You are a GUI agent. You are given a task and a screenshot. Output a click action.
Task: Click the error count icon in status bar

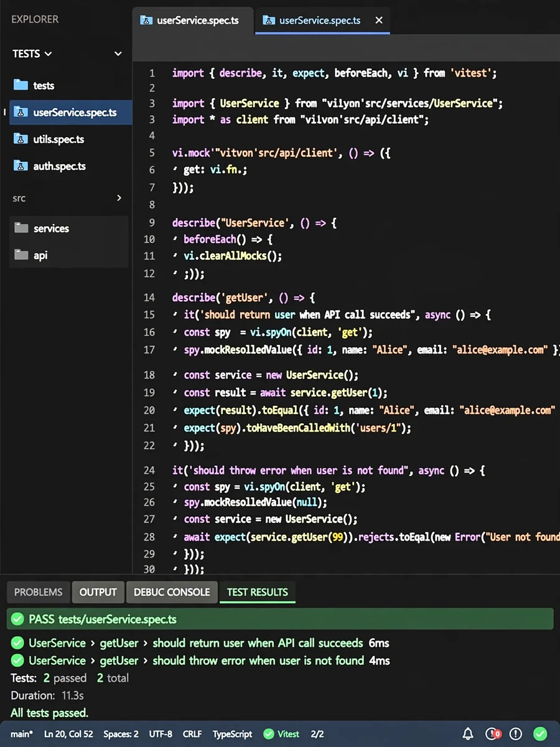point(493,733)
